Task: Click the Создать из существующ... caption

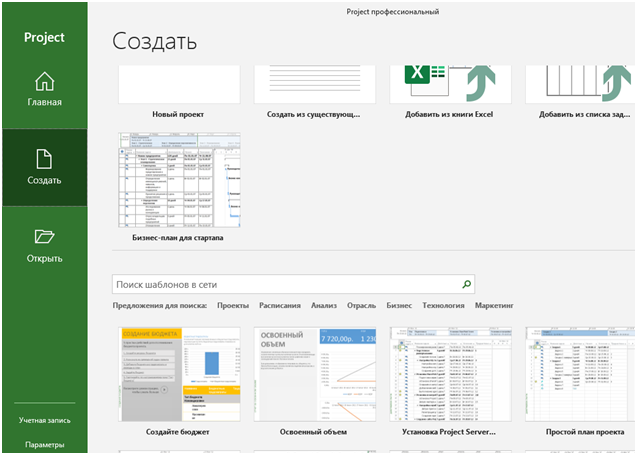Action: pos(313,115)
